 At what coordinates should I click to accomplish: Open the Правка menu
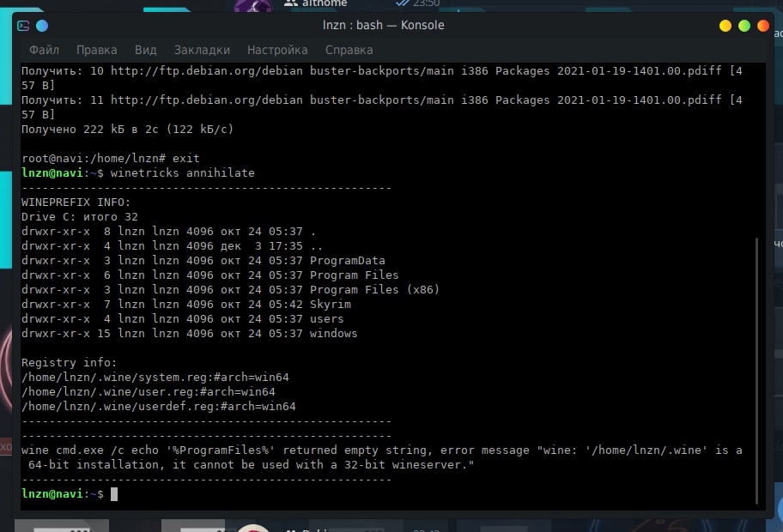click(96, 50)
